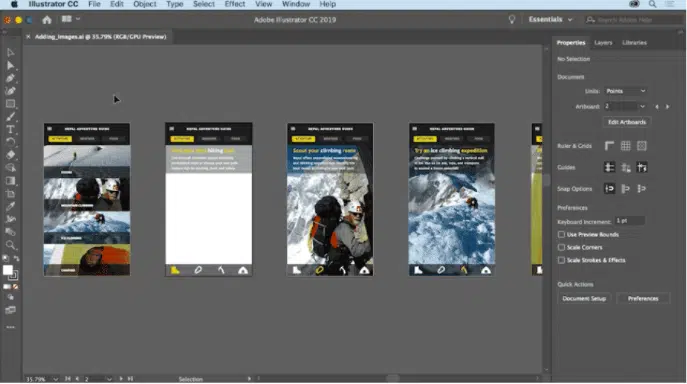Click the Search Adobe Help field
687x384 pixels.
coord(634,20)
